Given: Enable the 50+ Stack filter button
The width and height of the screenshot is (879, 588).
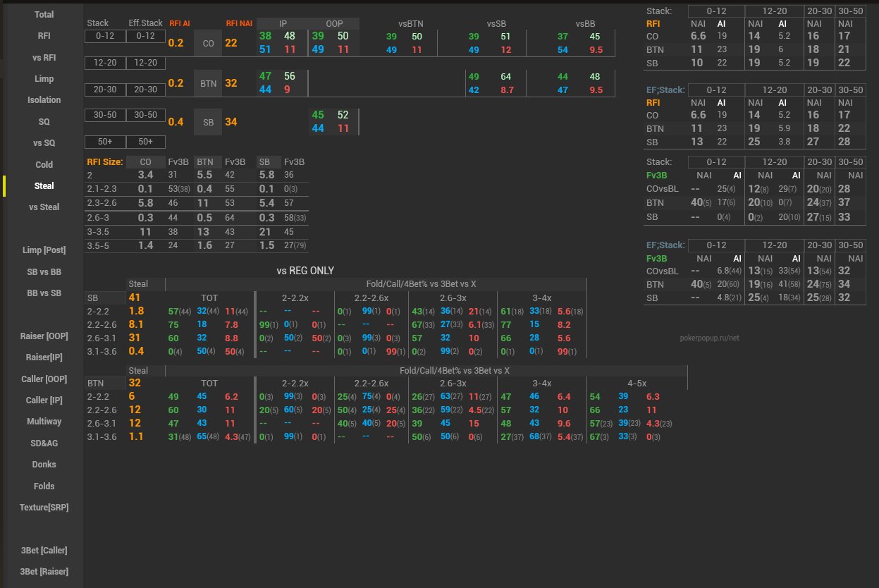Looking at the screenshot, I should tap(105, 142).
